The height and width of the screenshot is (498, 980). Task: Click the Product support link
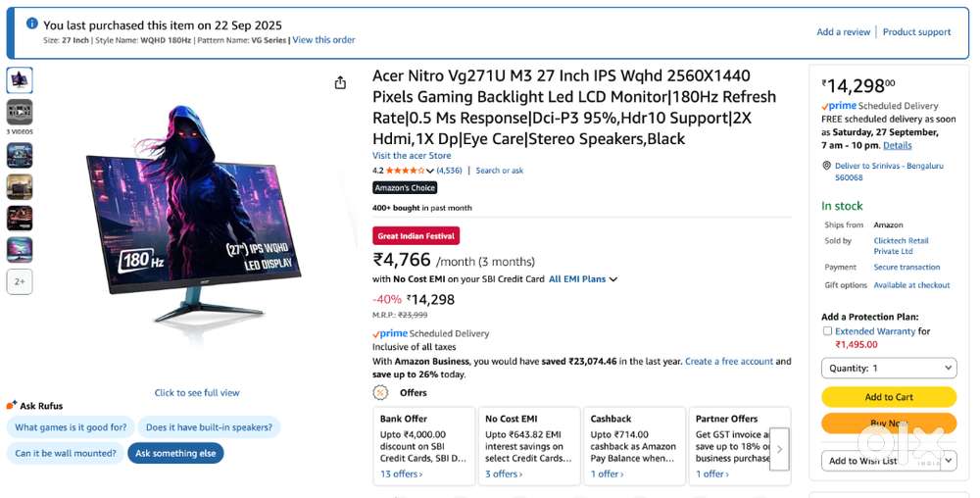pos(916,32)
